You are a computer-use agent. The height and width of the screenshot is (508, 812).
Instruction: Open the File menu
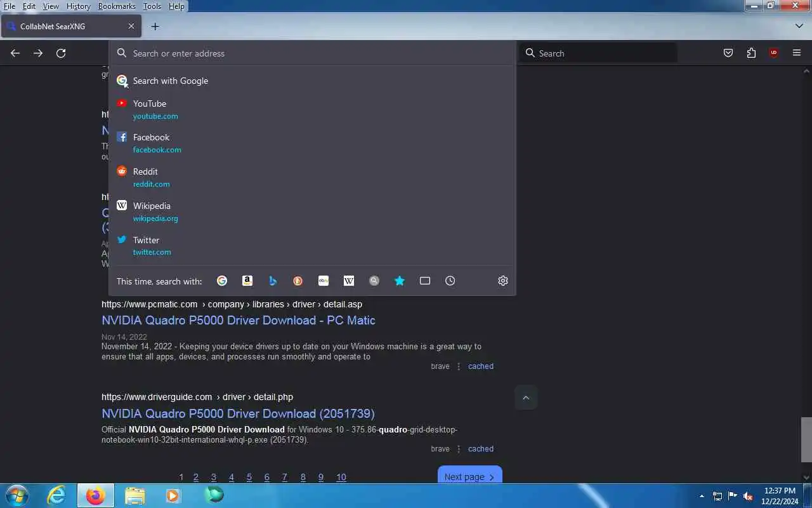pos(9,6)
